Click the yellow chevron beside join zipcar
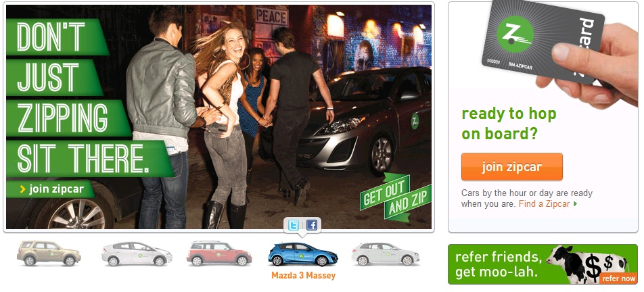This screenshot has height=292, width=644. (22, 189)
